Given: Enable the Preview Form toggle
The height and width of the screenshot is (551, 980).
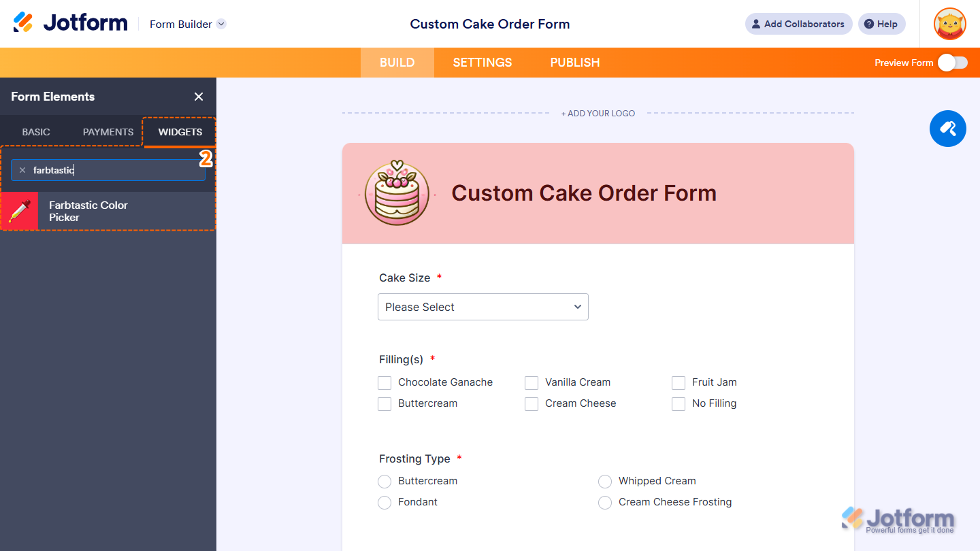Looking at the screenshot, I should point(951,62).
